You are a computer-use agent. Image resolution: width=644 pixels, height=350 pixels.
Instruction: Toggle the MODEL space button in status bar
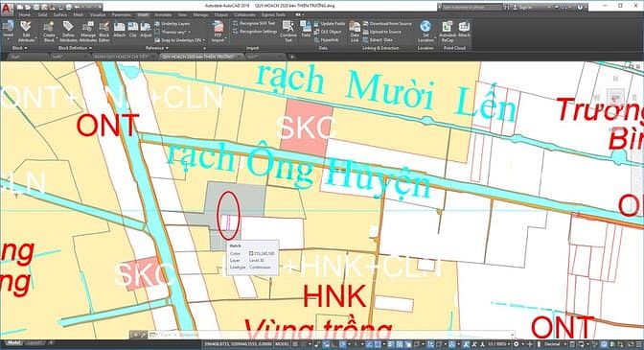(282, 344)
